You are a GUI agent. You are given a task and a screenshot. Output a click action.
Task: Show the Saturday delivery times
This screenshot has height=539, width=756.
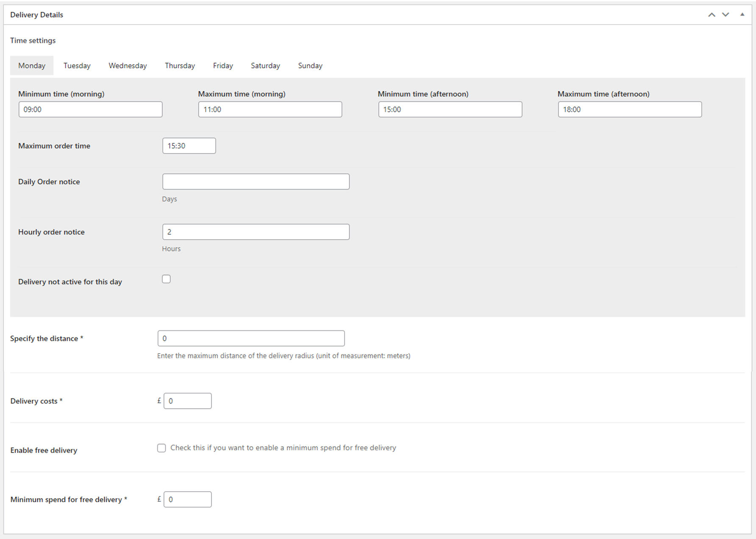(x=265, y=66)
